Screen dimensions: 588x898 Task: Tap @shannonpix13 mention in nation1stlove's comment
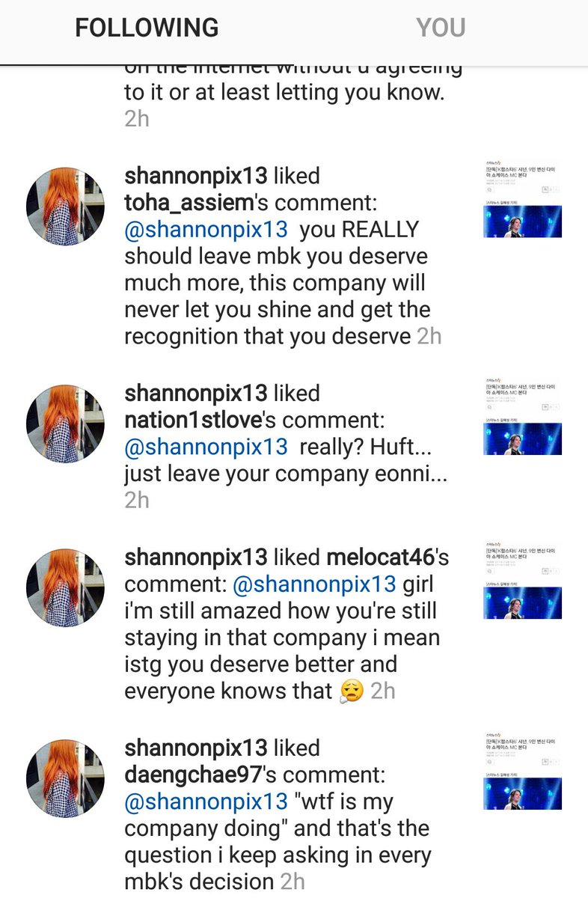[206, 447]
